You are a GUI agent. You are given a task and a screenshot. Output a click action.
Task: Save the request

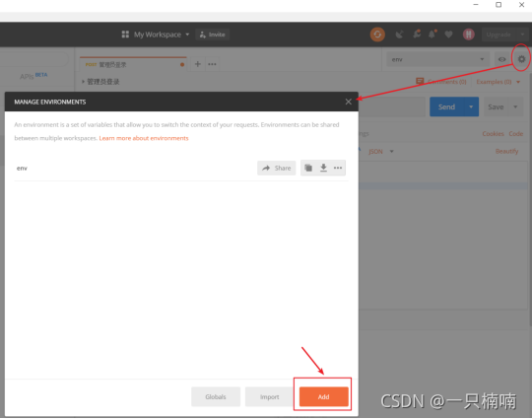(496, 106)
